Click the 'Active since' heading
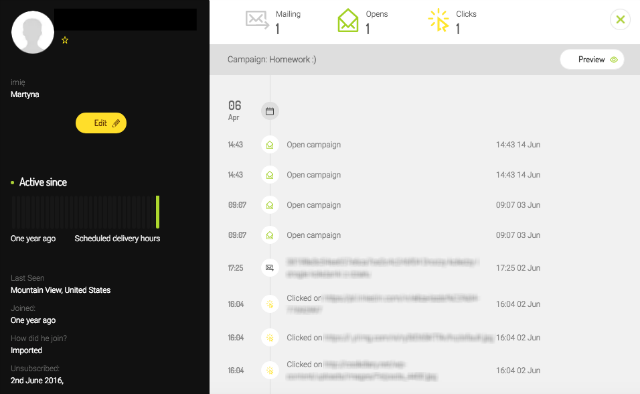Viewport: 640px width, 394px height. [x=43, y=182]
